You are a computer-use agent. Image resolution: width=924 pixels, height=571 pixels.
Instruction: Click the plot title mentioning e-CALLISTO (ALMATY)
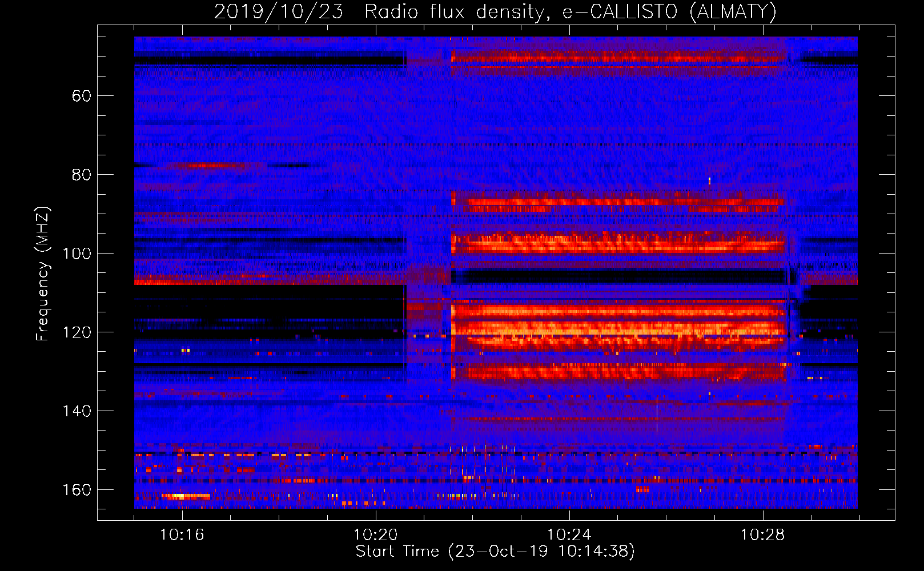pyautogui.click(x=496, y=11)
